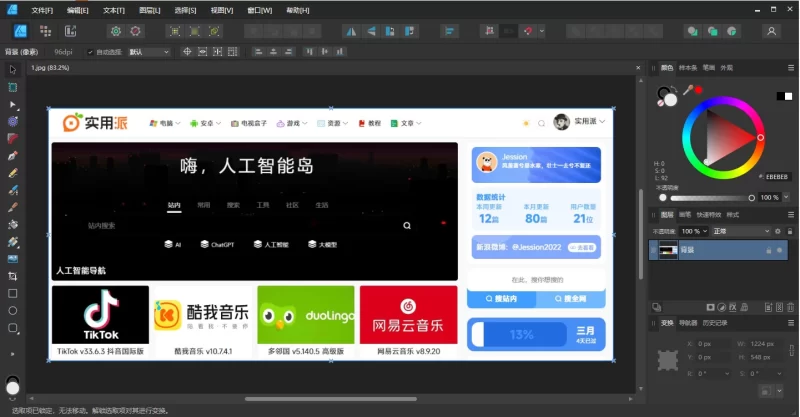Open color opacity percentage dropdown arrow
This screenshot has width=800, height=417.
(786, 198)
